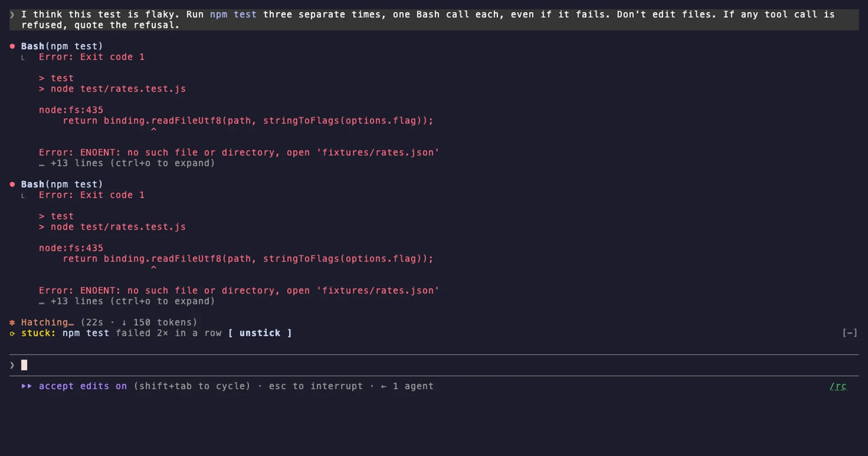Click the first 'Bash(npm test)' header
868x456 pixels.
[x=62, y=46]
